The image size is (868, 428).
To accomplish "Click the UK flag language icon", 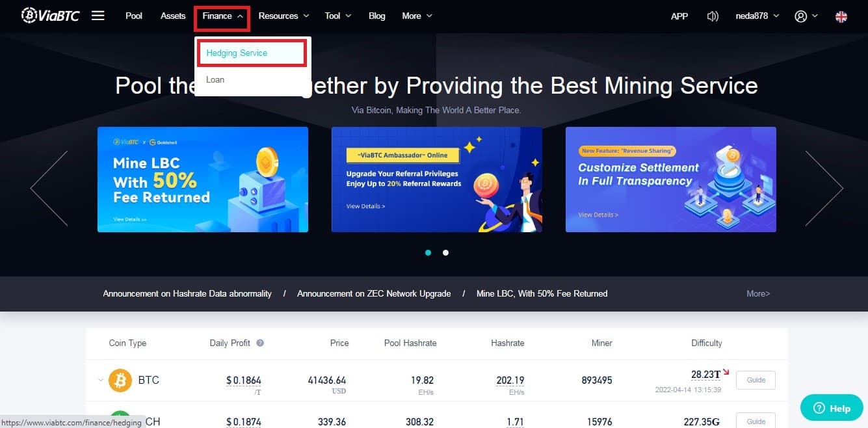I will coord(841,16).
